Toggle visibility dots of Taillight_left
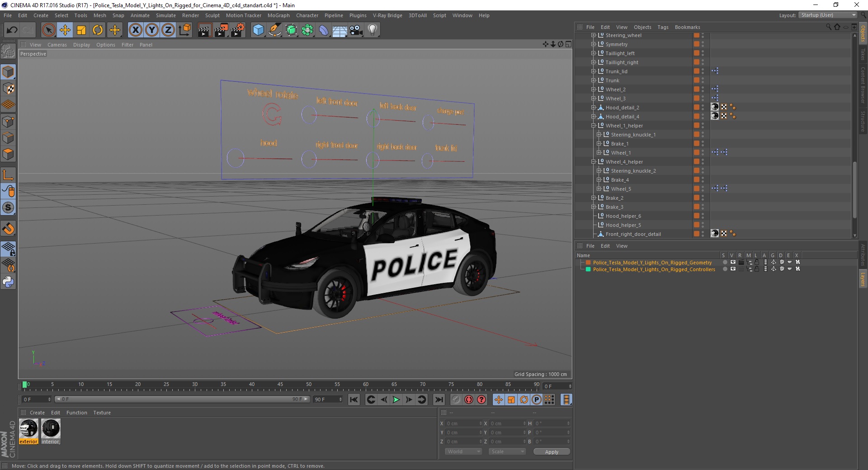 pos(703,53)
